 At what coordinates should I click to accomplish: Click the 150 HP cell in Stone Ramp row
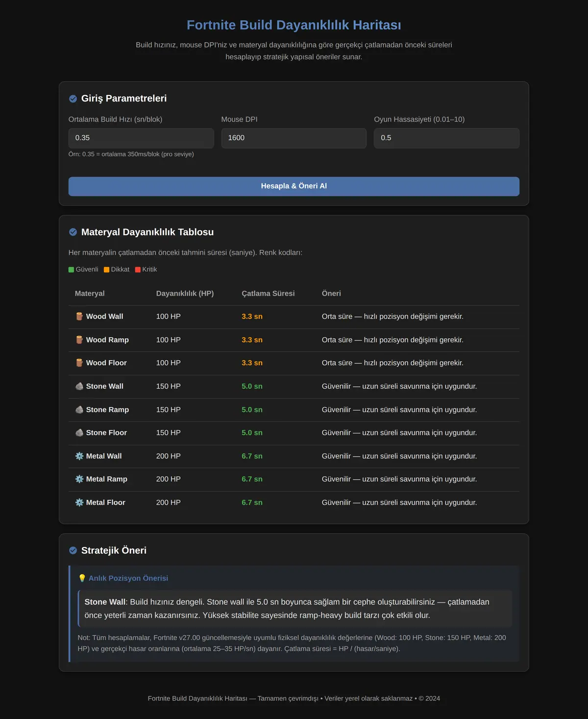[169, 410]
